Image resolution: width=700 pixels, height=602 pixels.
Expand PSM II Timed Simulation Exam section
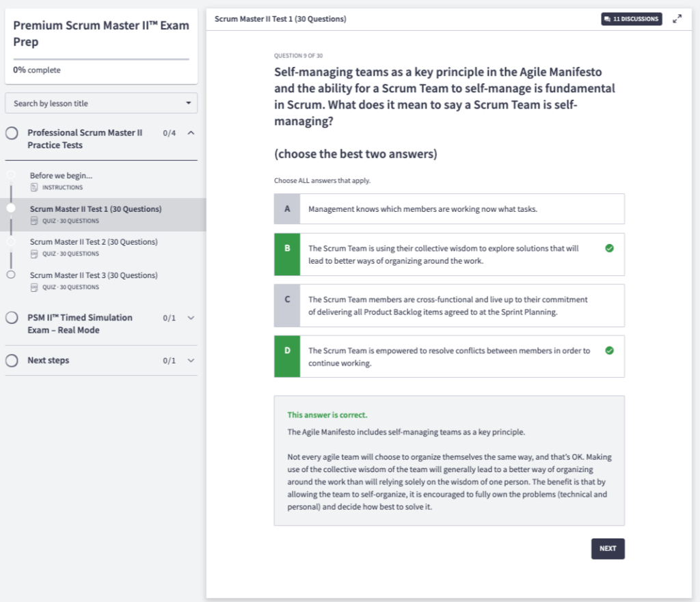(x=191, y=318)
